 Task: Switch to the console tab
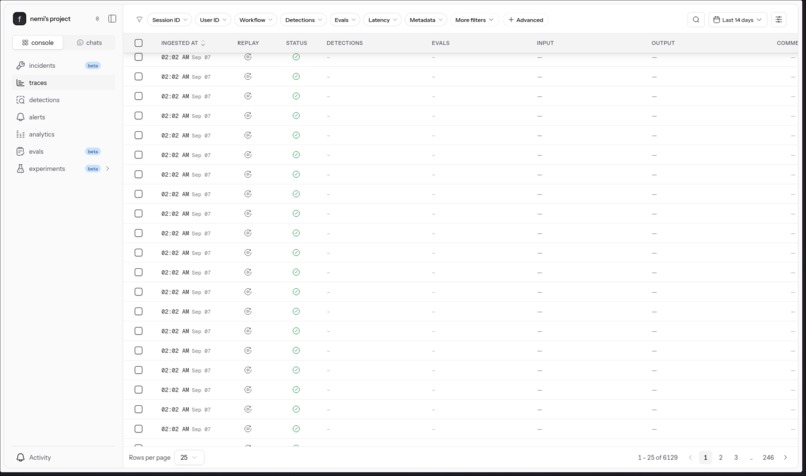[38, 43]
